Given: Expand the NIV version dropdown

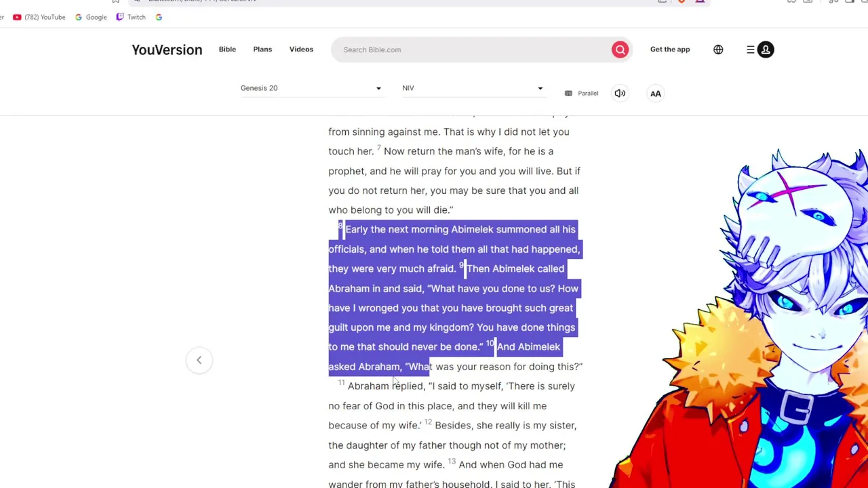Looking at the screenshot, I should tap(473, 88).
